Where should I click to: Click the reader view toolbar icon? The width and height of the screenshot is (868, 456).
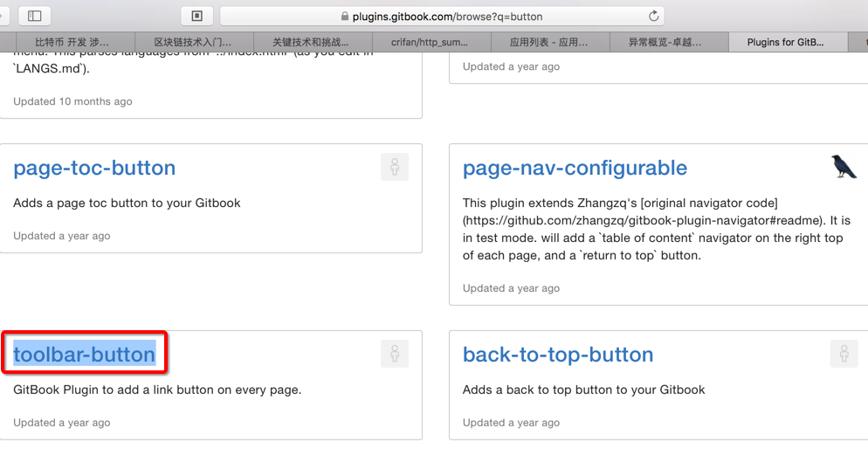[197, 16]
